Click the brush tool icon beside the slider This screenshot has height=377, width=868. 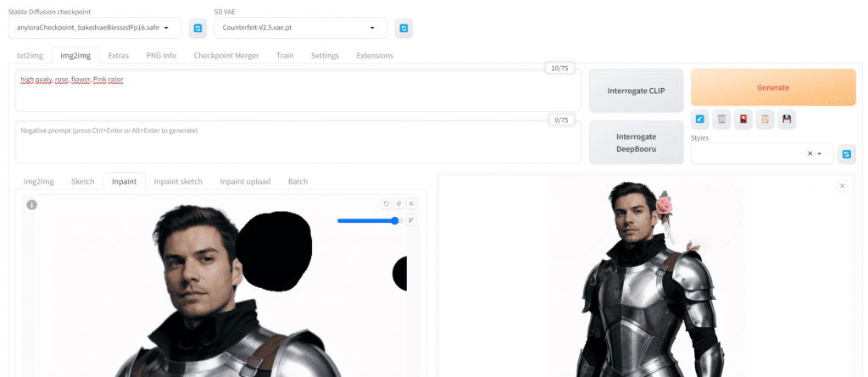click(411, 220)
